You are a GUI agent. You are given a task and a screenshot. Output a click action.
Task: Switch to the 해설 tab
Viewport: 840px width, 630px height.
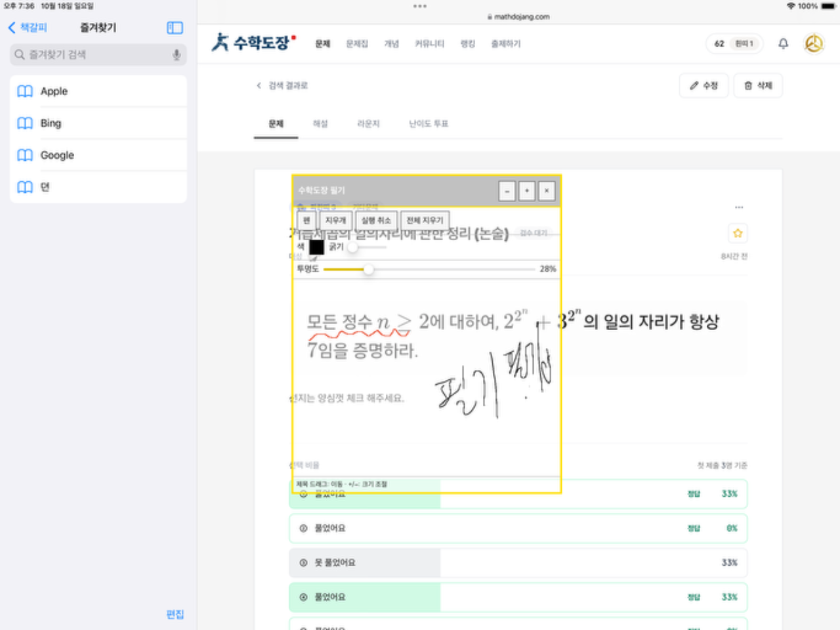pos(320,123)
